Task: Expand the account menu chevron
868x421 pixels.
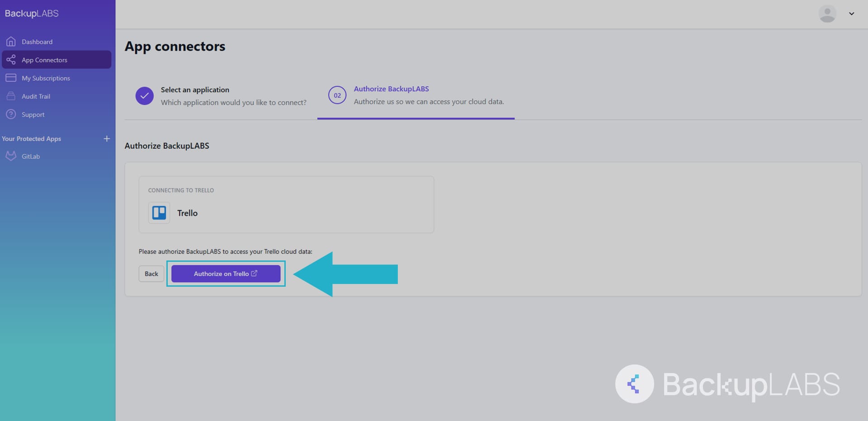Action: 851,14
